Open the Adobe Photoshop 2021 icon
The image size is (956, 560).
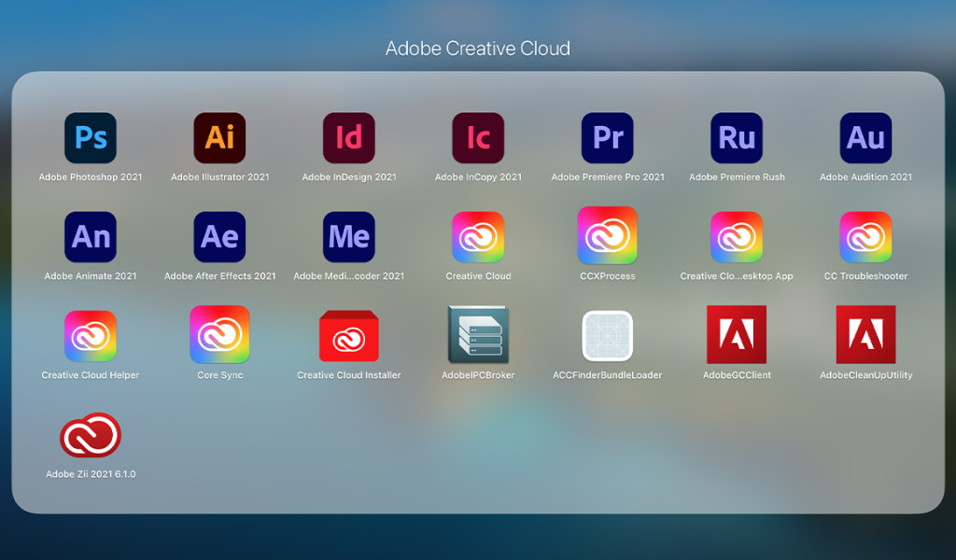coord(91,138)
